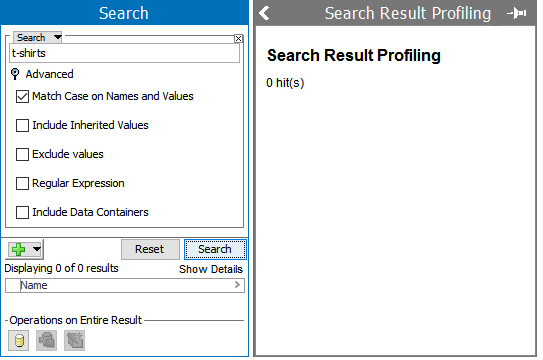Image resolution: width=543 pixels, height=360 pixels.
Task: Expand Name column header arrow
Action: (x=237, y=285)
